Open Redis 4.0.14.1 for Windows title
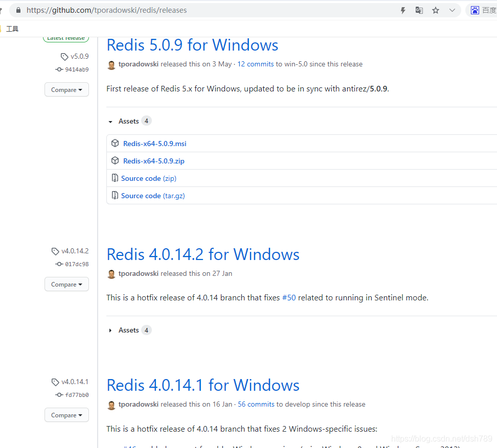The width and height of the screenshot is (497, 448). click(203, 385)
